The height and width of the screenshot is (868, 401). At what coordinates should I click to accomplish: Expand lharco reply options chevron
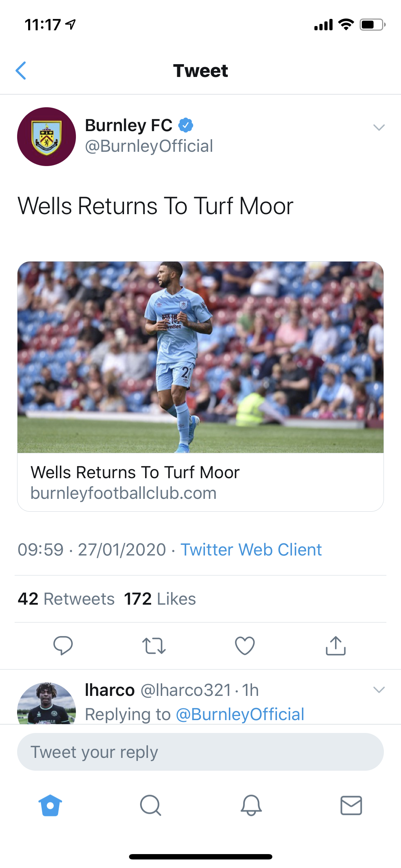tap(379, 689)
